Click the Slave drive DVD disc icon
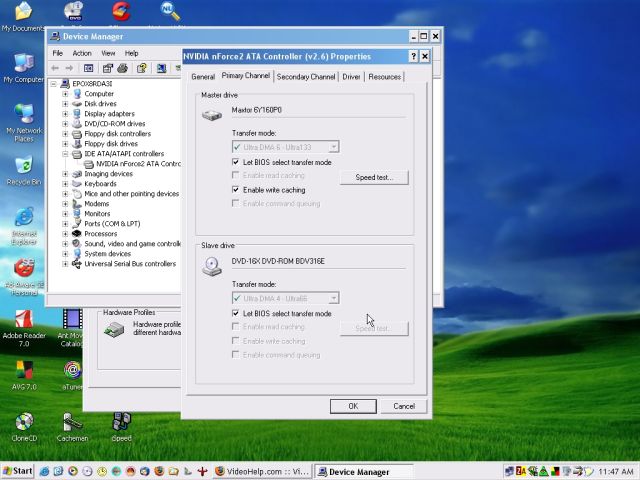This screenshot has width=640, height=480. click(212, 266)
